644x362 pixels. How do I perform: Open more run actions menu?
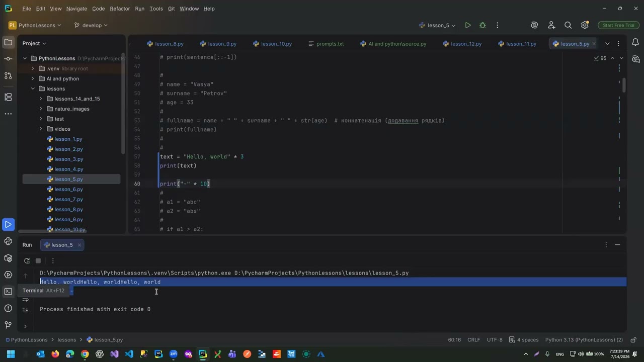click(x=497, y=25)
